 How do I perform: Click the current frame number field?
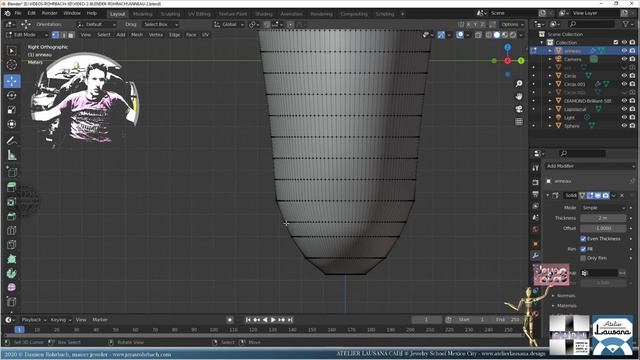[x=427, y=320]
